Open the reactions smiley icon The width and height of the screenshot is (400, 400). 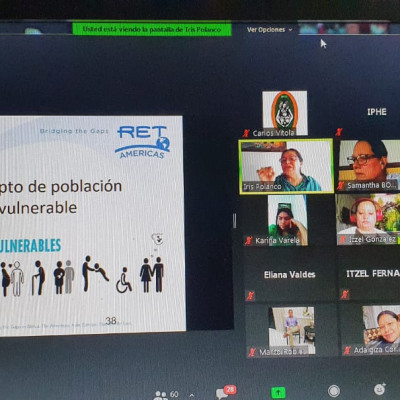click(379, 389)
